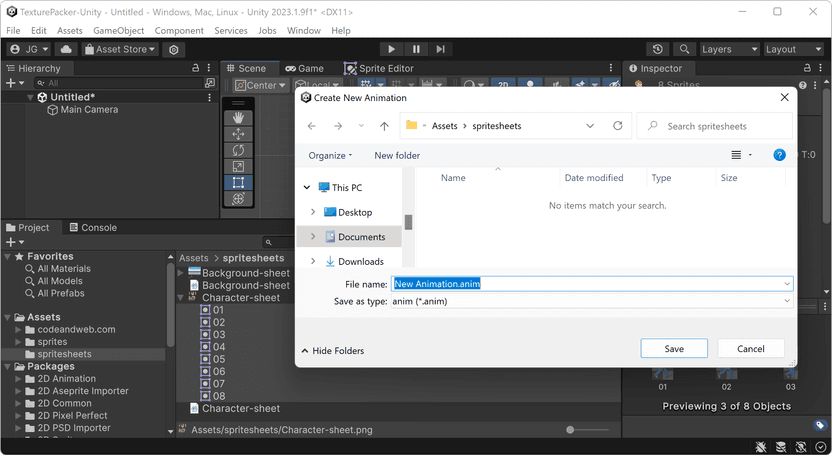Select the Move tool in scene toolbar

(238, 134)
